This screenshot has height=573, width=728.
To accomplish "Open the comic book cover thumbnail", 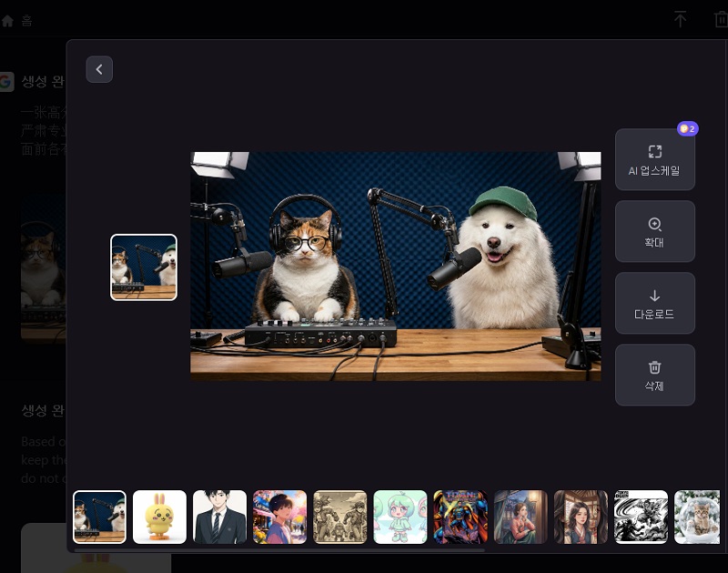I will [460, 517].
